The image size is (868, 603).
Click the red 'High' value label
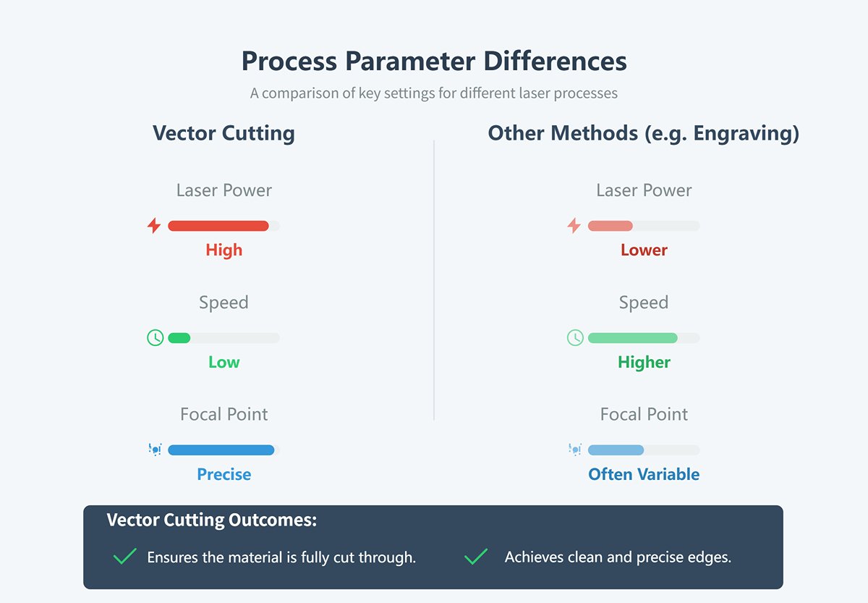click(224, 250)
